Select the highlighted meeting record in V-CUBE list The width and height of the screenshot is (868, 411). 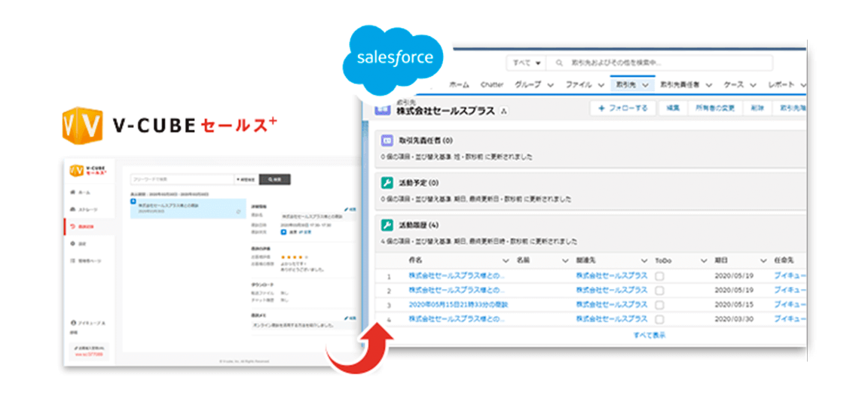(x=188, y=209)
